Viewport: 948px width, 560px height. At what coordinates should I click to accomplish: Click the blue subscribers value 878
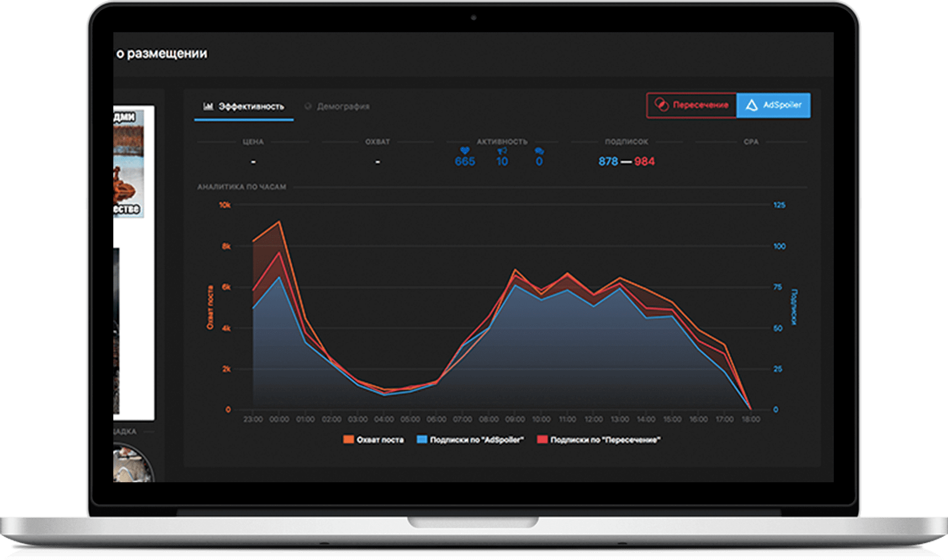point(608,161)
